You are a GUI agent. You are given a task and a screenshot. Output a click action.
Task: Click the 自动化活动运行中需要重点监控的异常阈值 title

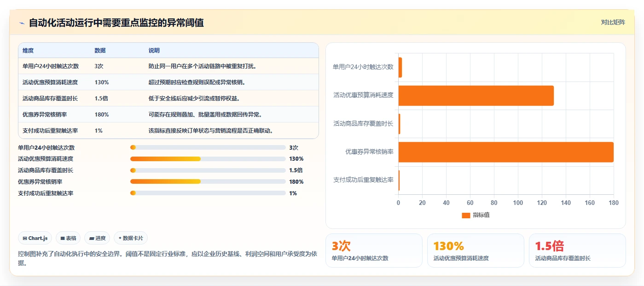point(116,23)
